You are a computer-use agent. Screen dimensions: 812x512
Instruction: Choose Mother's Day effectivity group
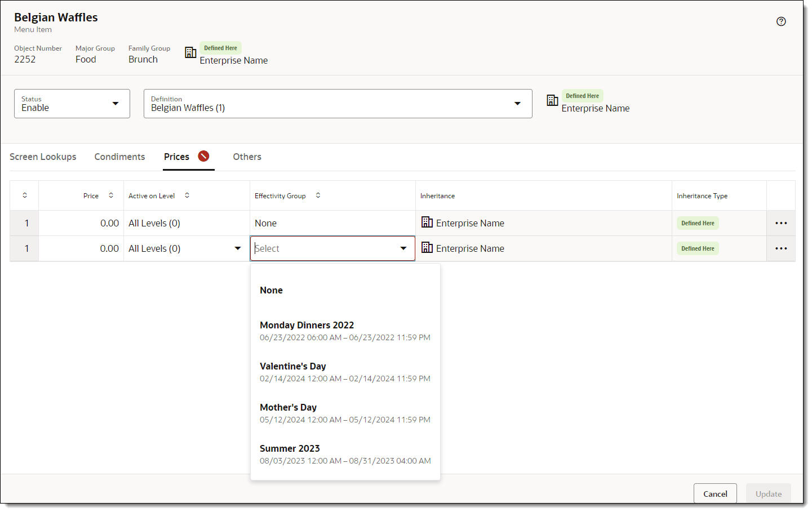(x=345, y=413)
